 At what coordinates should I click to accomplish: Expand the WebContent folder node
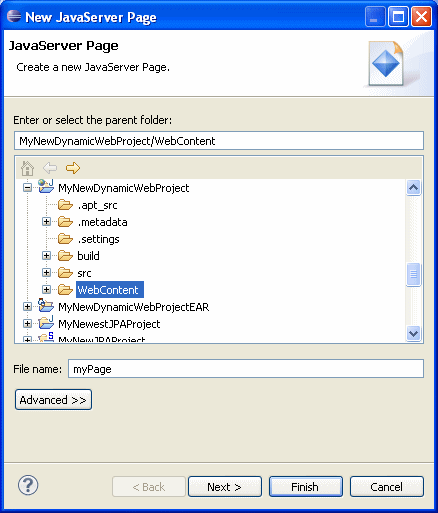click(46, 290)
